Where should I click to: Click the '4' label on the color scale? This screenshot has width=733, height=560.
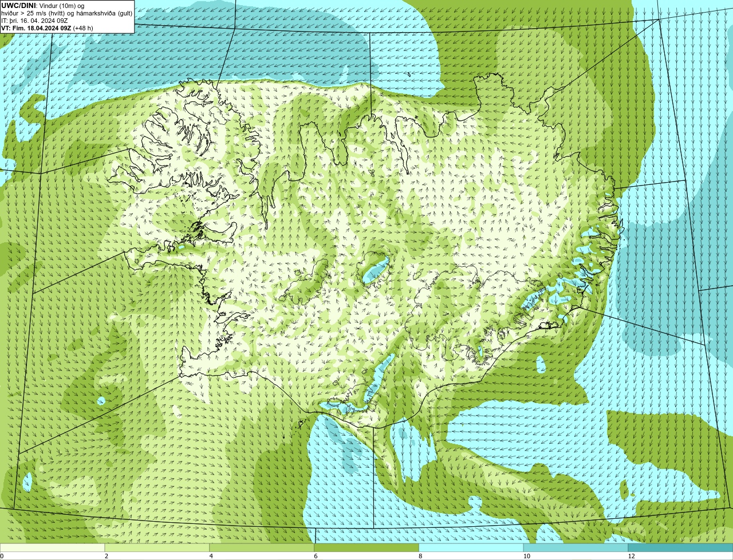[211, 556]
